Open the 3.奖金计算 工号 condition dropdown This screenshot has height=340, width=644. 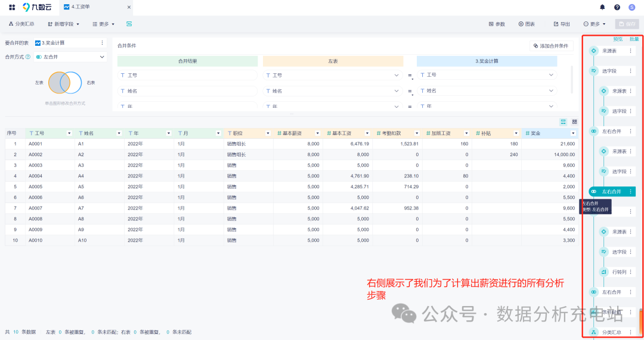487,75
